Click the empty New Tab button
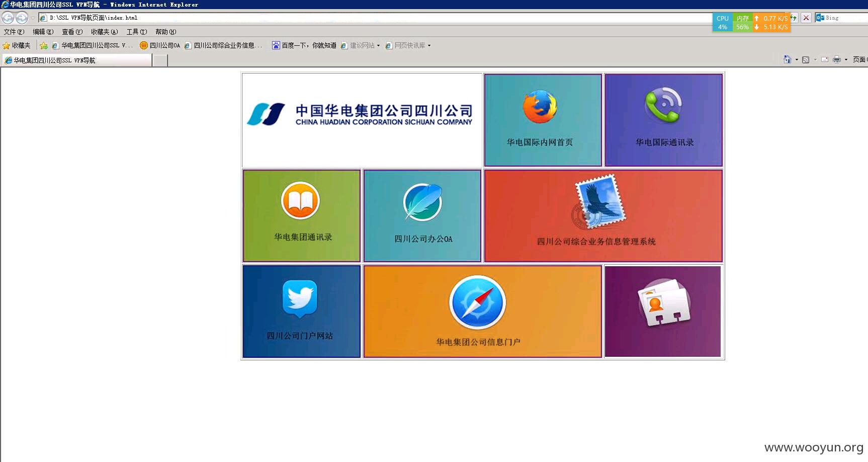868x462 pixels. pyautogui.click(x=160, y=60)
